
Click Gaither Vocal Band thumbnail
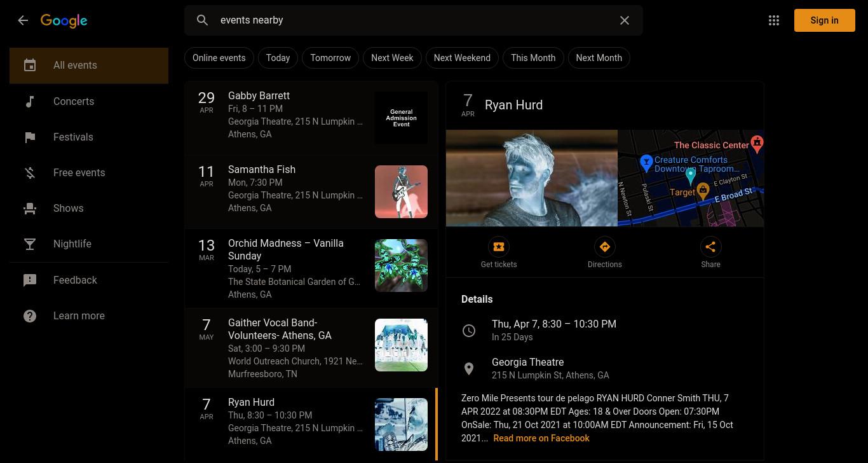401,345
